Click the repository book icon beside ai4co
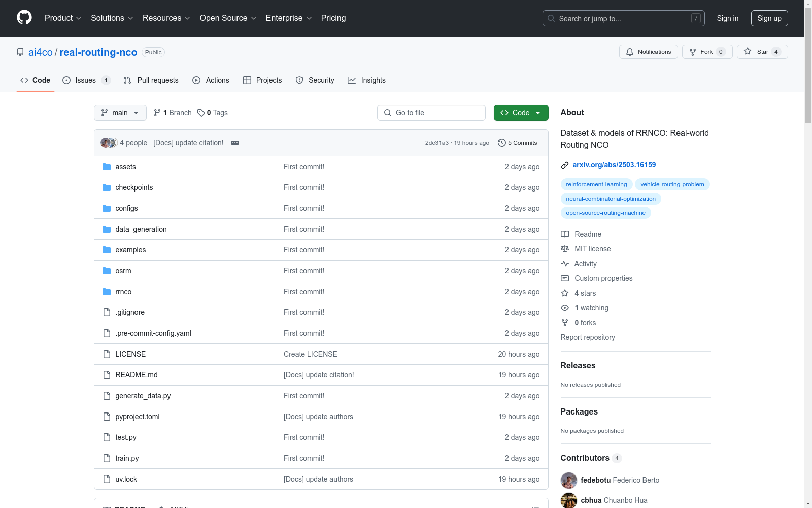 20,52
